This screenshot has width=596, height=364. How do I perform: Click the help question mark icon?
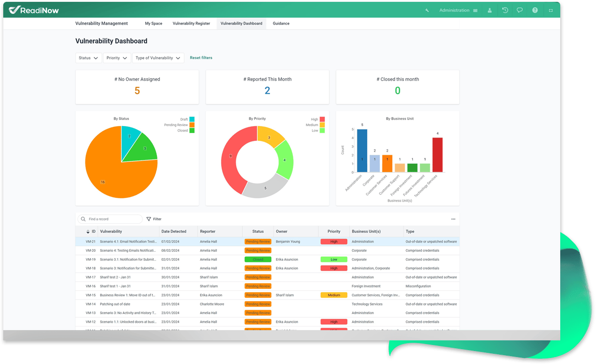[535, 10]
